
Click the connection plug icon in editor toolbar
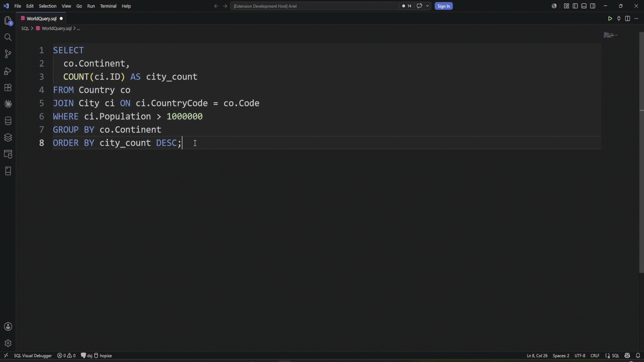point(619,19)
